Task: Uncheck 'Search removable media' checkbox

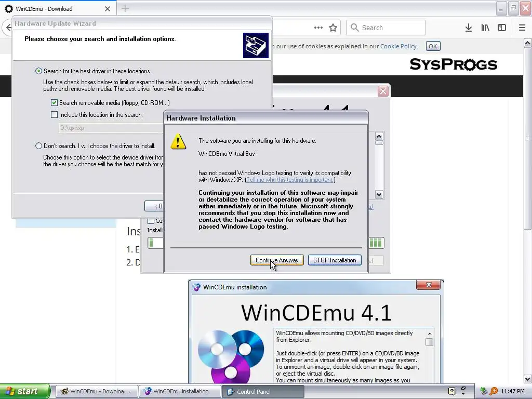Action: (x=54, y=102)
